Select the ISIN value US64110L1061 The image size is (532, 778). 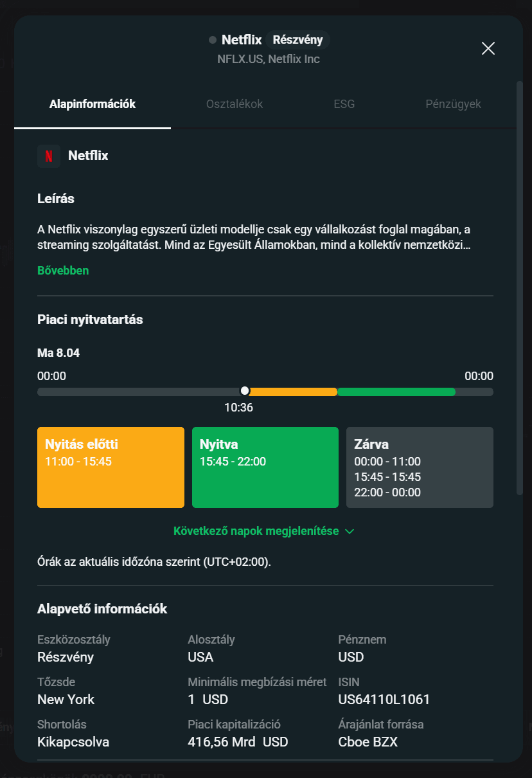[384, 699]
